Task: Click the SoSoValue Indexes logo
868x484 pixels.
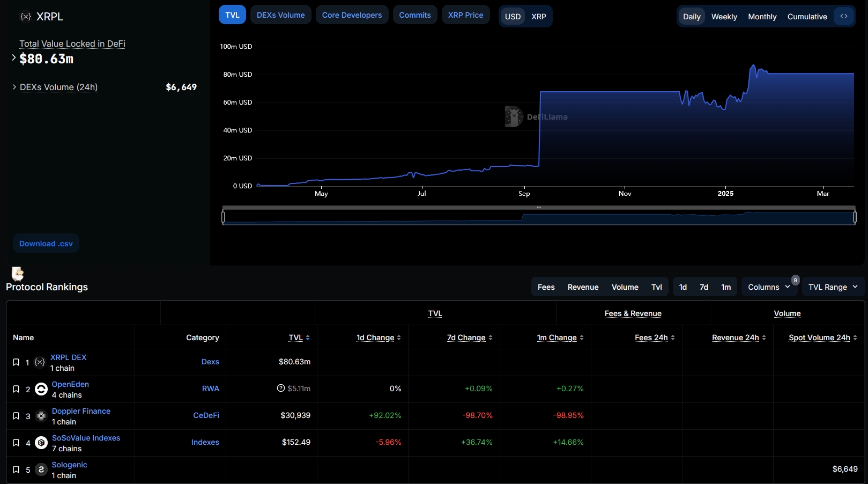Action: [41, 443]
